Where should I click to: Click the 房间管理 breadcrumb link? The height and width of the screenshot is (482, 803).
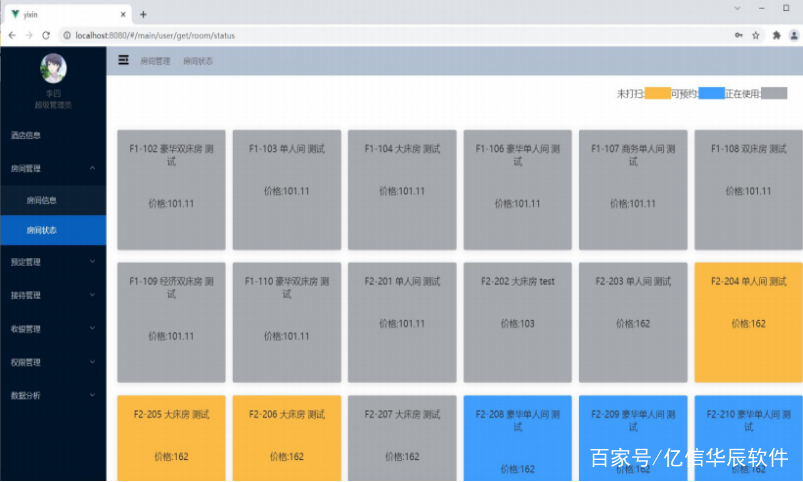pos(156,62)
